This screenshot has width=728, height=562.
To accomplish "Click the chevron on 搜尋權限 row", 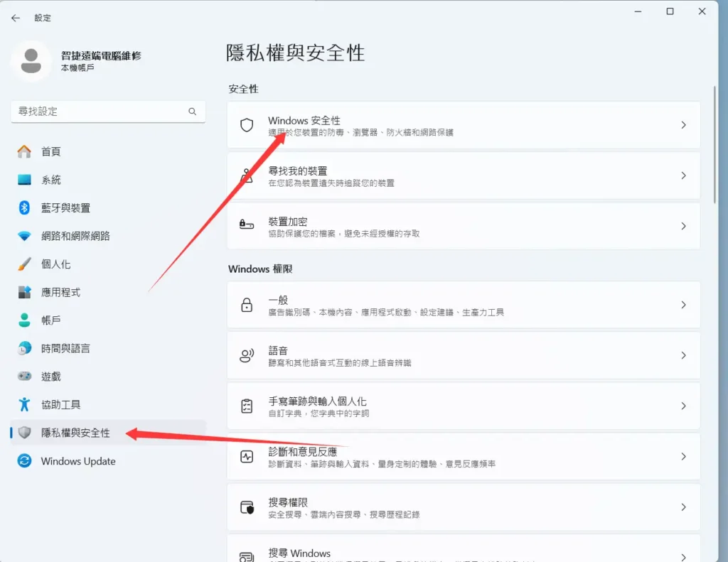I will [683, 507].
